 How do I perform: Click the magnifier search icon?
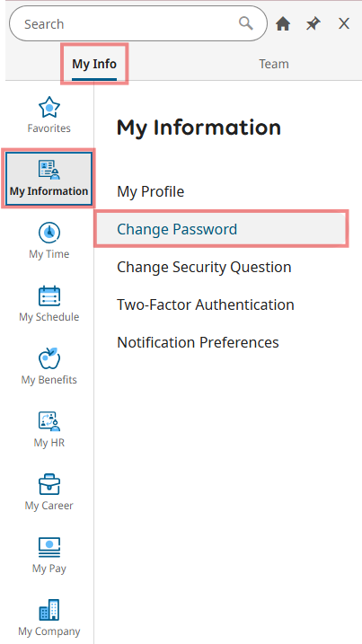[246, 23]
